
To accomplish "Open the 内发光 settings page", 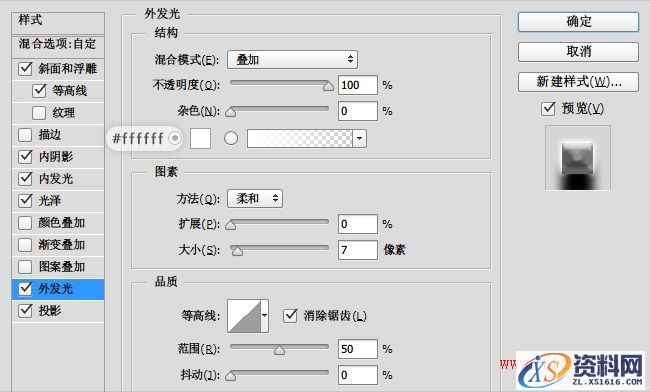I will 56,178.
